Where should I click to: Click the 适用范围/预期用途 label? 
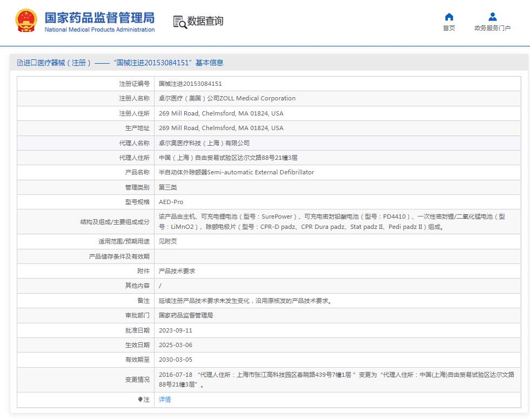point(124,241)
